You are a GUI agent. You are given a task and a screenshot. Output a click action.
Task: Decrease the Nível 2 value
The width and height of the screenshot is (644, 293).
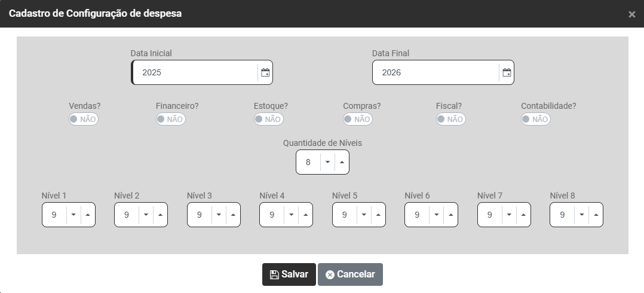point(146,215)
